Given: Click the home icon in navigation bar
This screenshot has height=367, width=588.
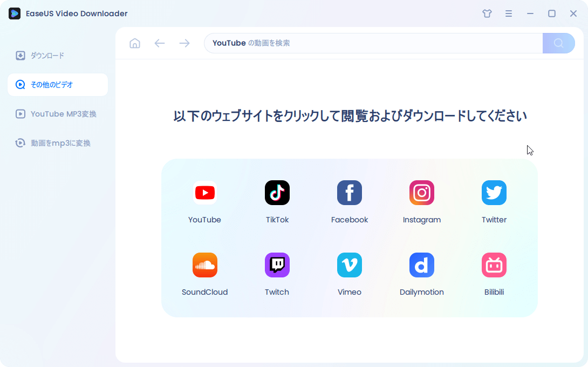Looking at the screenshot, I should click(135, 43).
